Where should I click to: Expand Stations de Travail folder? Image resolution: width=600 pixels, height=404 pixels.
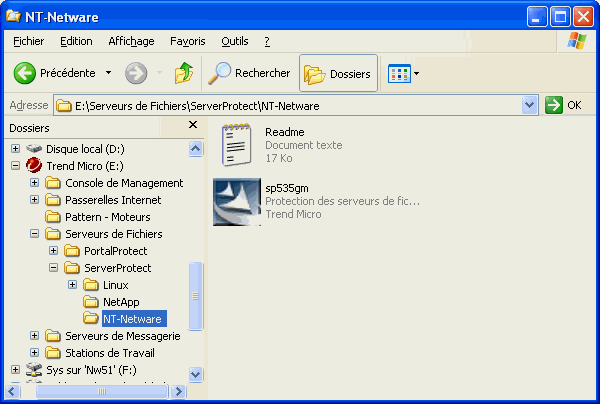pyautogui.click(x=34, y=353)
